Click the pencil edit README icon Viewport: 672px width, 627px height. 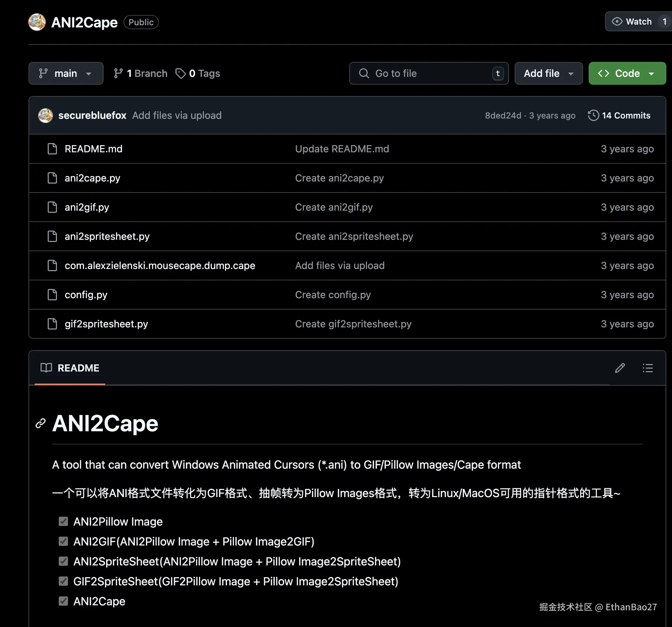620,368
